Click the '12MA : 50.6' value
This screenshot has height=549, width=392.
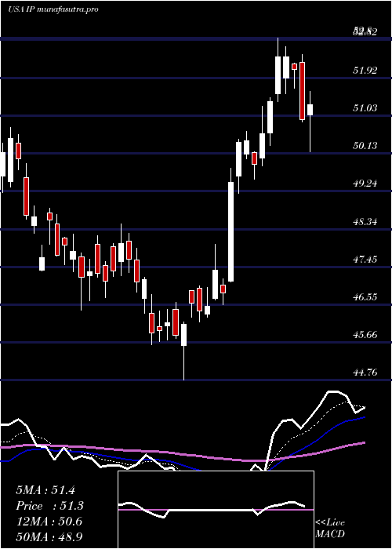[x=49, y=522]
